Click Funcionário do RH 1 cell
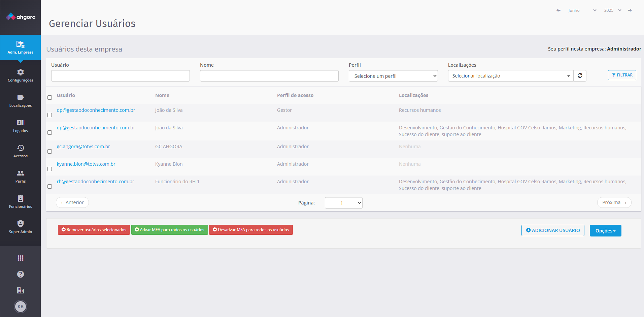 [177, 182]
